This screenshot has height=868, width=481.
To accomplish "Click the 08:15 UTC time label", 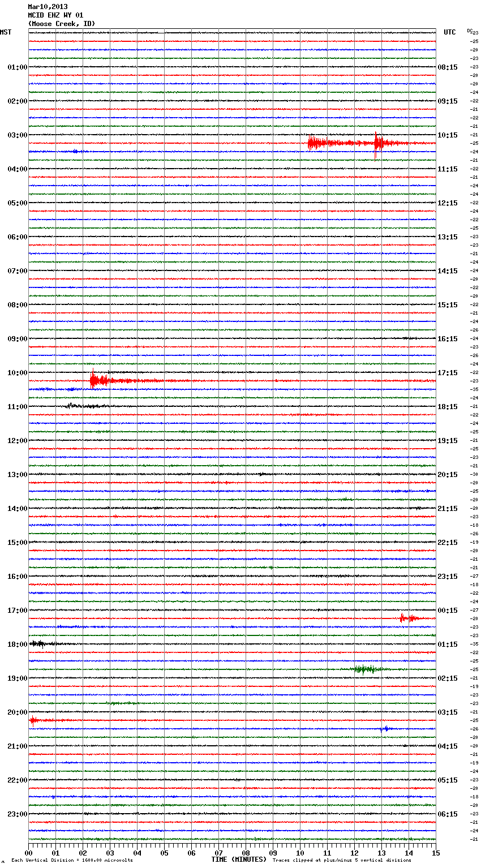I will [x=448, y=67].
